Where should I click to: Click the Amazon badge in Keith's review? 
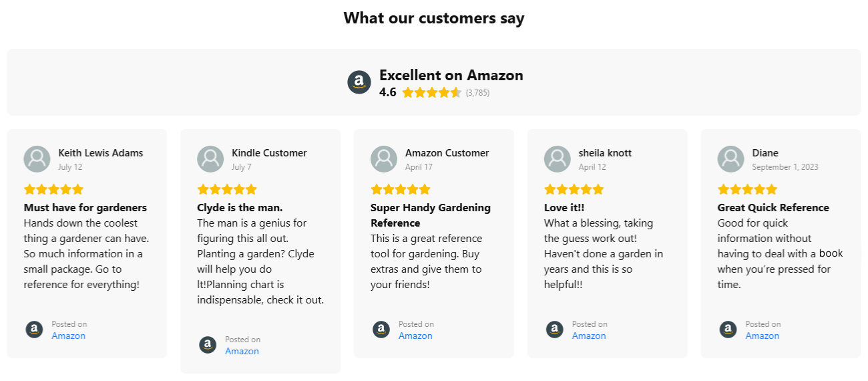pos(34,330)
